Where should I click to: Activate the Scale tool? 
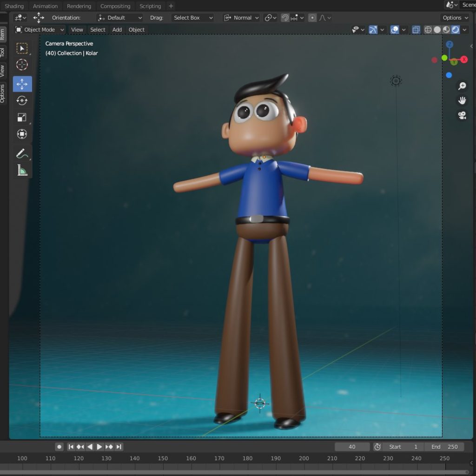[x=22, y=117]
